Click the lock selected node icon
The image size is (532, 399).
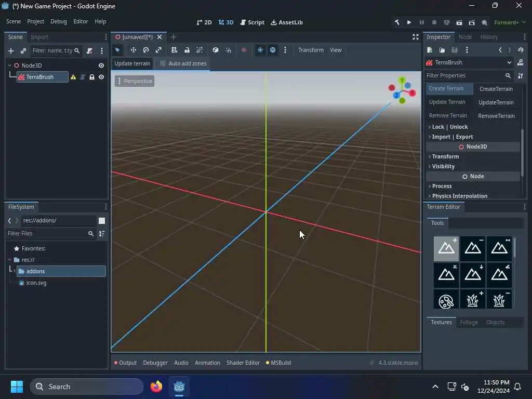coord(187,50)
